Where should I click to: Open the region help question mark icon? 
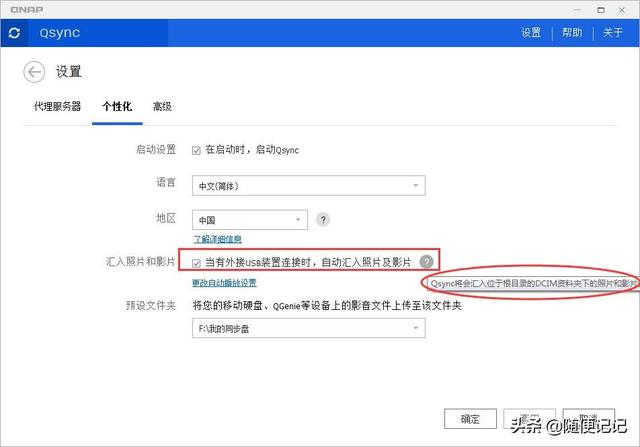[x=323, y=220]
